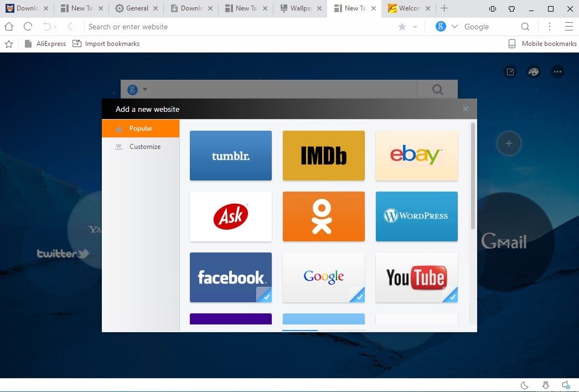Uncheck the facebook tile
This screenshot has height=392, width=579.
pos(231,277)
